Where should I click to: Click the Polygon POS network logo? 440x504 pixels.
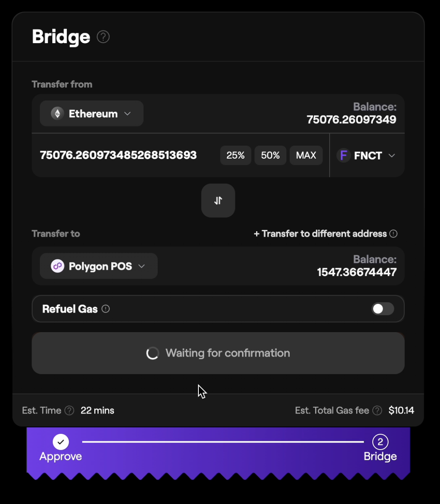coord(58,266)
